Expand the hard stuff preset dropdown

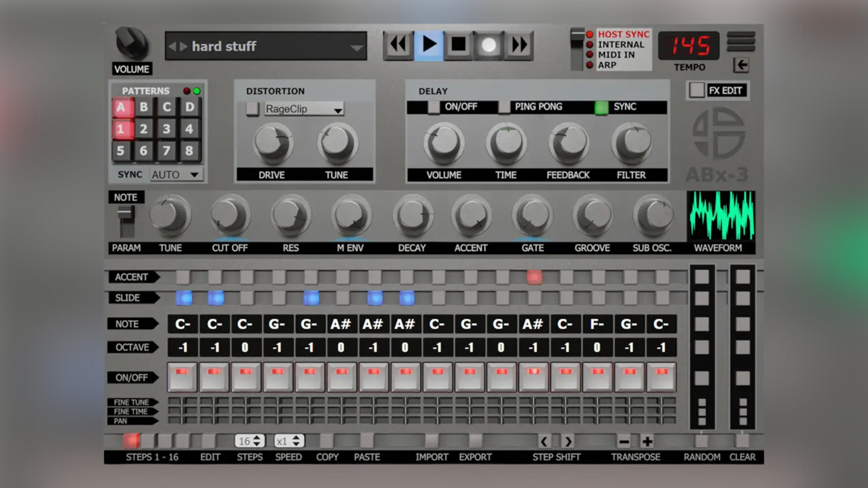[357, 47]
